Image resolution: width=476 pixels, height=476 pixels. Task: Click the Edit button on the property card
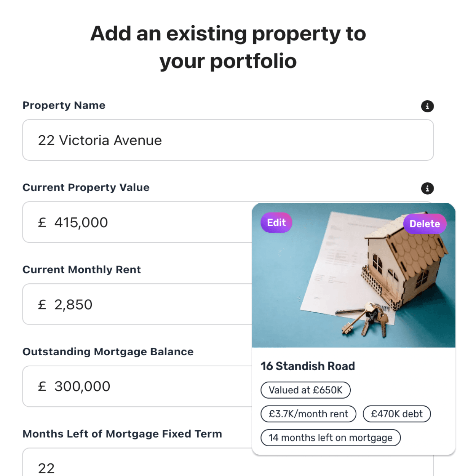pos(276,222)
